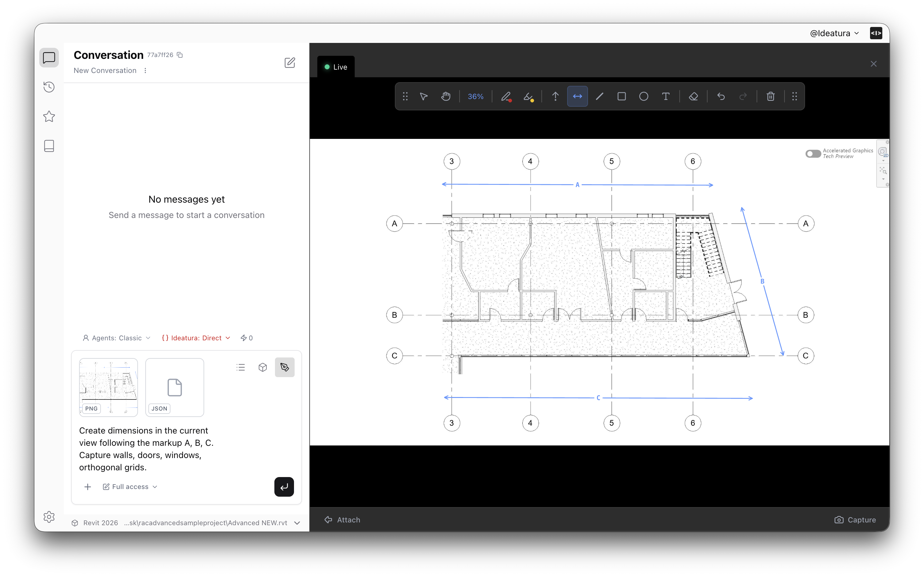This screenshot has width=924, height=577.
Task: Undo the last markup action
Action: [x=721, y=97]
